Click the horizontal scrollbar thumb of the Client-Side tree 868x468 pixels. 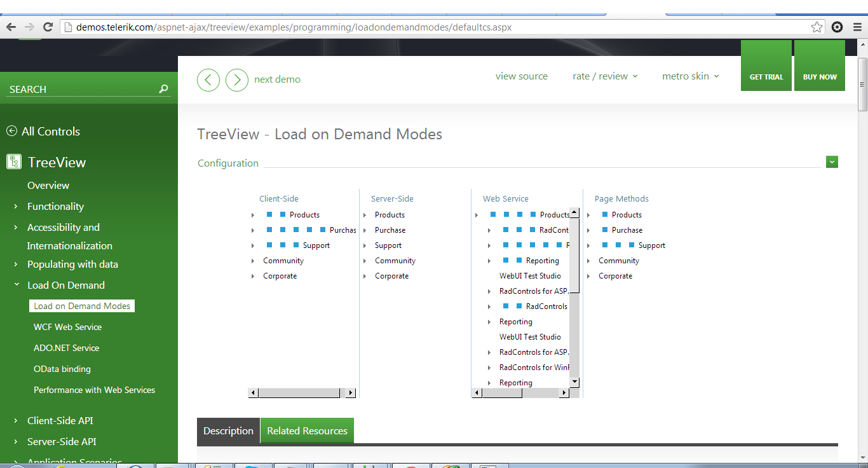[x=299, y=393]
